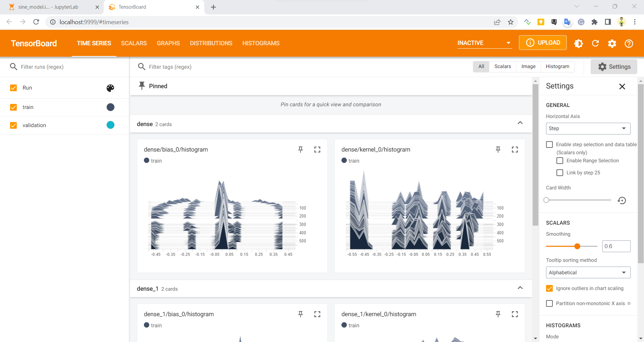Enable step selection and data table
Viewport: 644px width, 342px height.
pos(549,145)
